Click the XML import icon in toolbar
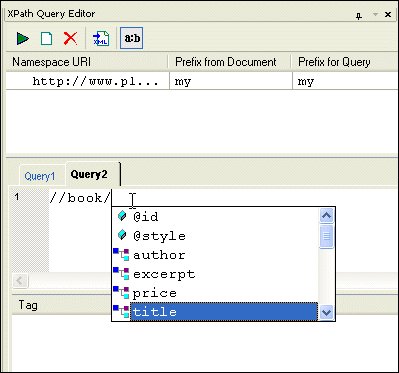Viewport: 399px width, 373px height. (101, 38)
